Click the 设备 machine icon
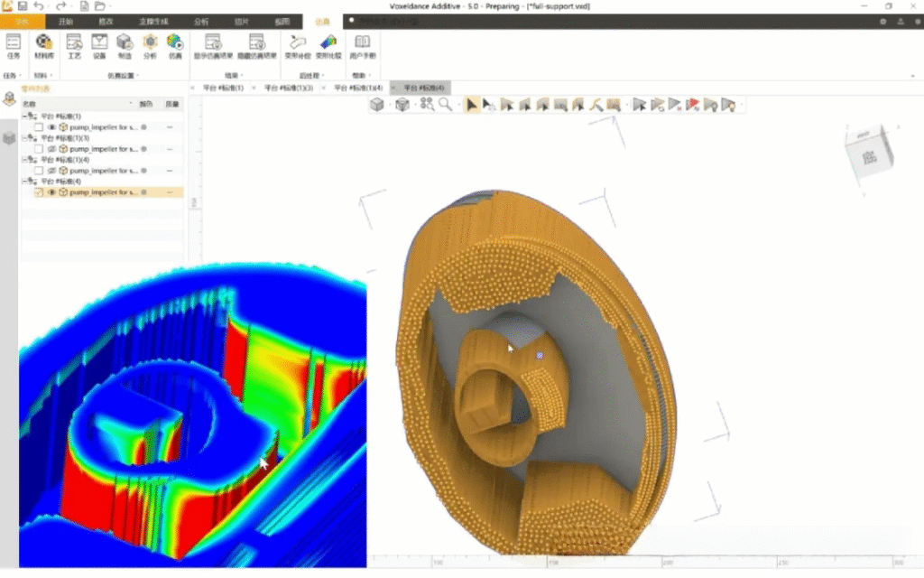Image resolution: width=924 pixels, height=578 pixels. coord(99,44)
